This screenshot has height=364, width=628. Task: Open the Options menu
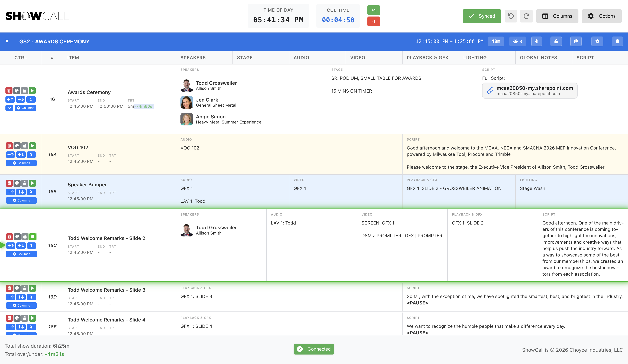pos(602,16)
